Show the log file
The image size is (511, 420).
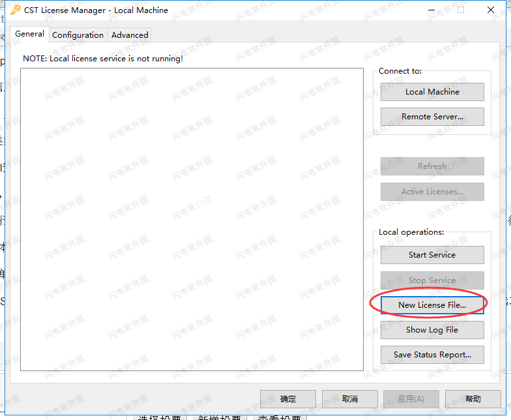(432, 330)
